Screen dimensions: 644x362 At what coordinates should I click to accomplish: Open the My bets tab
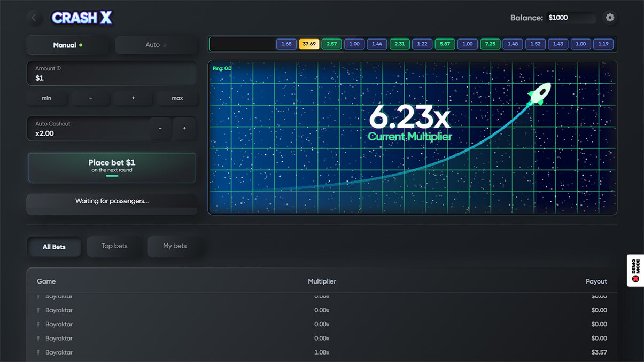pyautogui.click(x=175, y=246)
